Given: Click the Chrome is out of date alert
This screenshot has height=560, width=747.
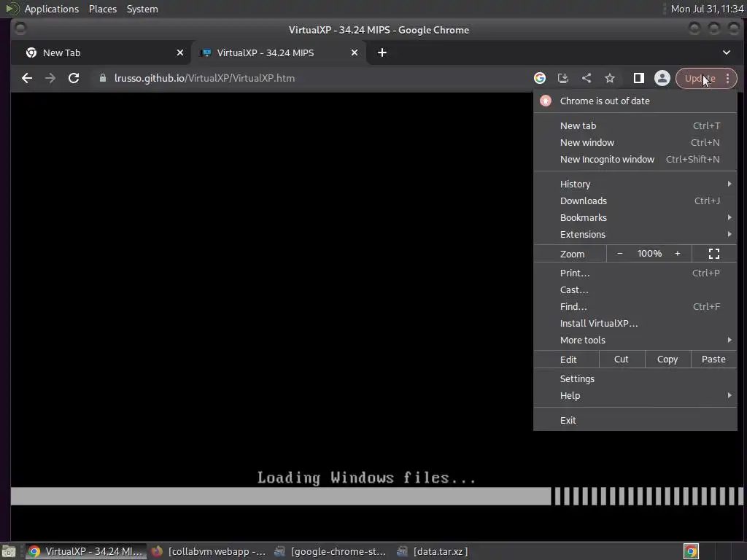Looking at the screenshot, I should point(635,101).
